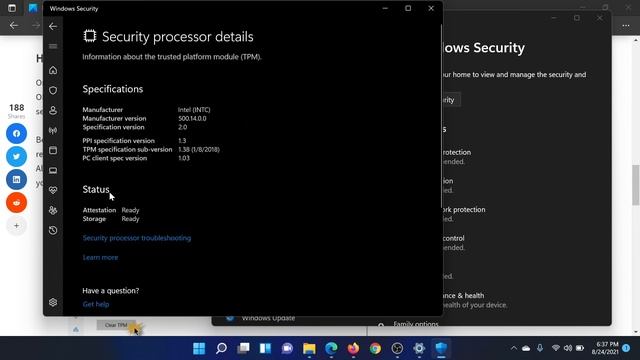Open notification badge in tray
The width and height of the screenshot is (640, 360).
(x=626, y=348)
